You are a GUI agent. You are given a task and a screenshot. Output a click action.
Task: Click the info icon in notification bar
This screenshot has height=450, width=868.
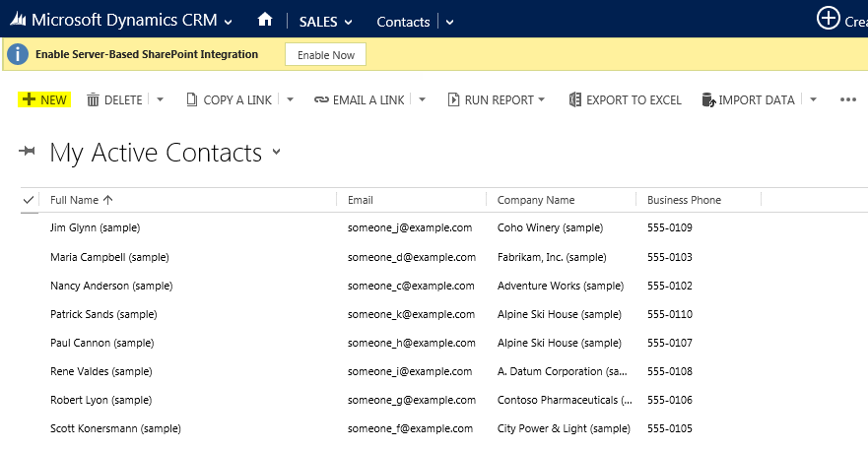(x=18, y=54)
